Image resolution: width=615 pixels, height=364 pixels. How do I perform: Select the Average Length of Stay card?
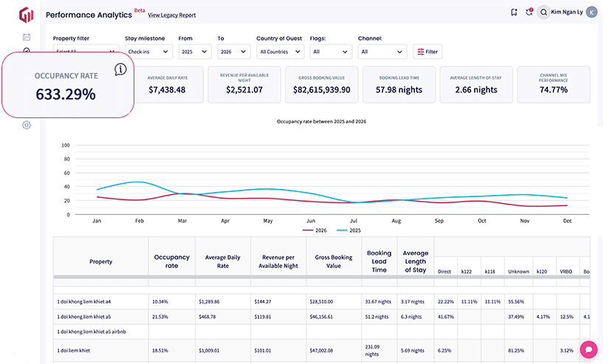click(x=476, y=85)
